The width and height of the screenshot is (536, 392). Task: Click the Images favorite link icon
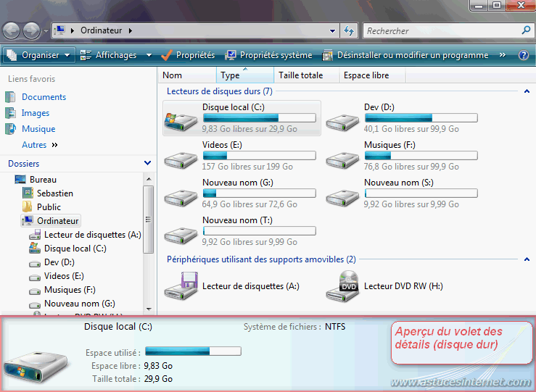point(10,113)
